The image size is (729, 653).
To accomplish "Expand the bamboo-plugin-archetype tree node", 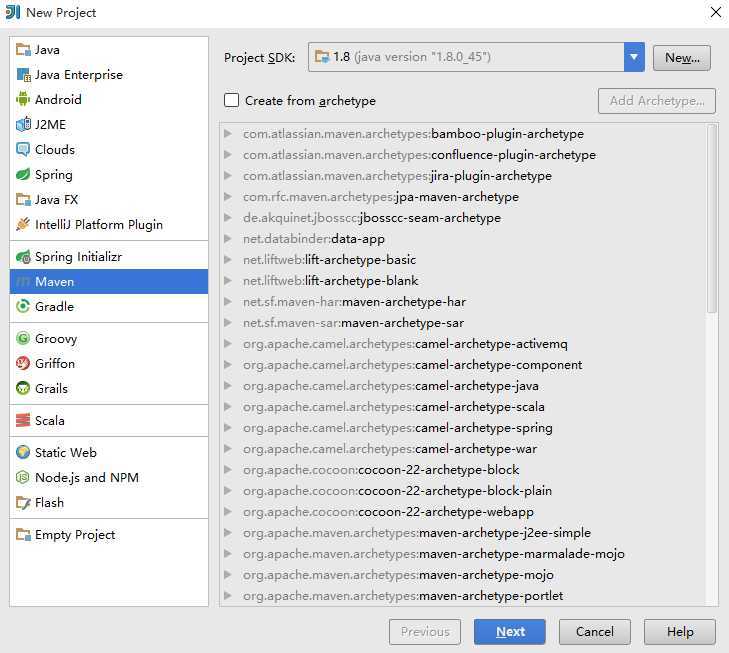I will point(229,134).
